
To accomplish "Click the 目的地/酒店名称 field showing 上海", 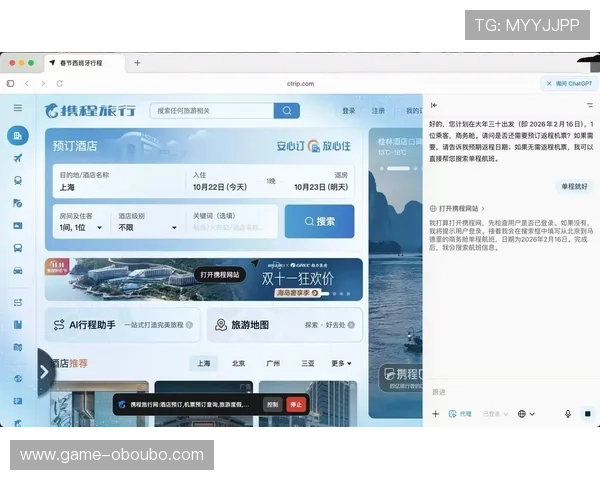I will [x=119, y=181].
